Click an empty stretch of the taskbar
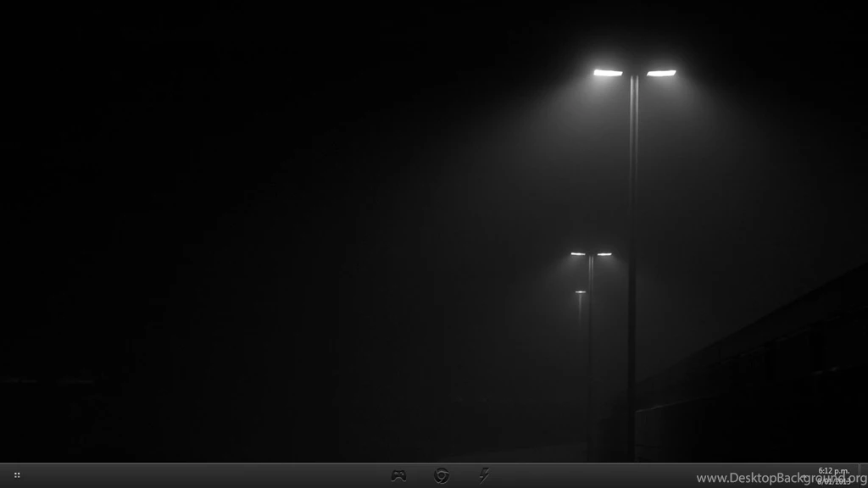The image size is (868, 488). click(212, 475)
